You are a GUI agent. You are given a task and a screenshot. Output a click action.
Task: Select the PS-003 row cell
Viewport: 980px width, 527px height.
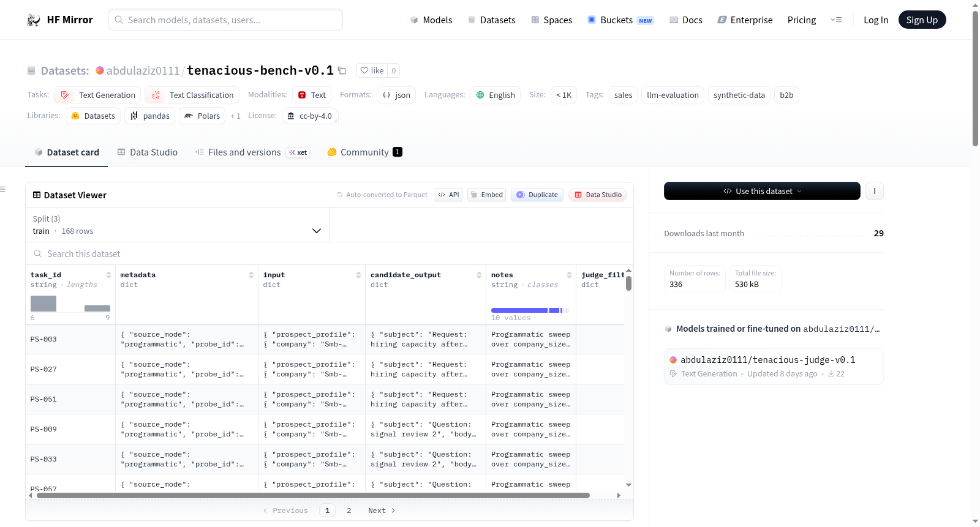[70, 339]
